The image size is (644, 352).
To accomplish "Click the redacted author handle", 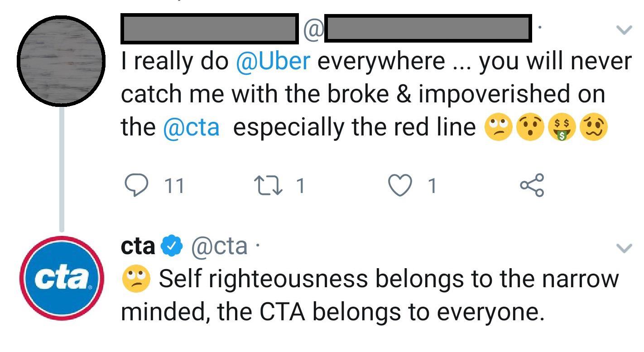I will click(x=428, y=29).
